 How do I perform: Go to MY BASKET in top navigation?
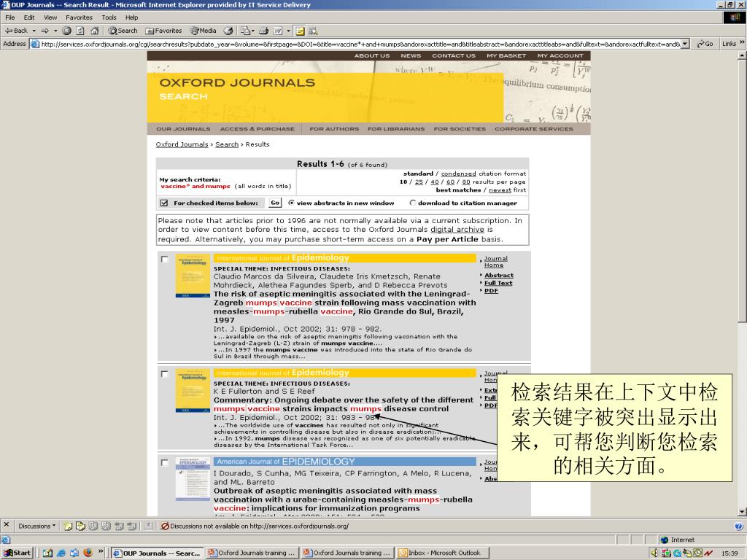[x=506, y=55]
